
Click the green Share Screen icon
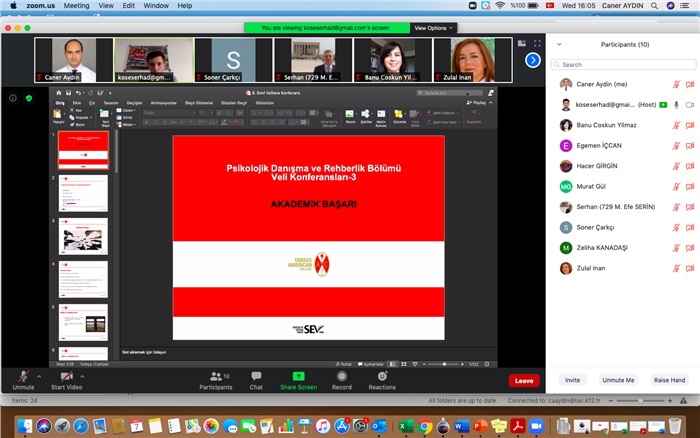298,376
